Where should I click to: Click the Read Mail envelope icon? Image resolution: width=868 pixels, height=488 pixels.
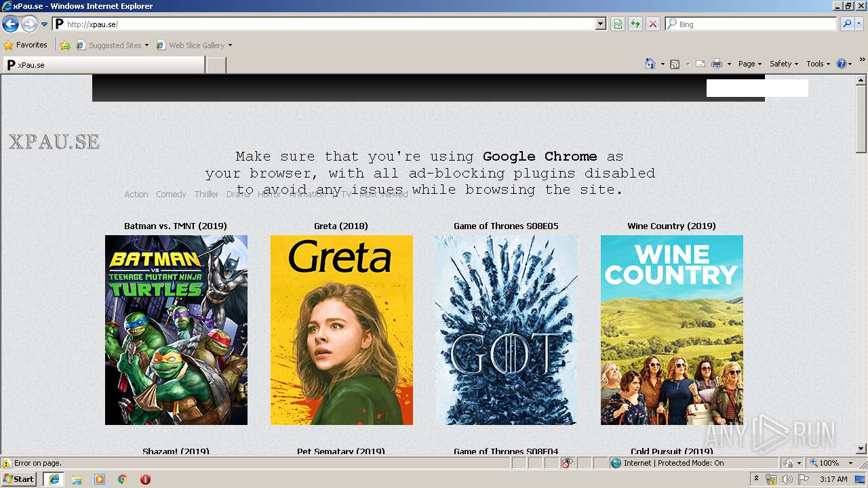click(x=701, y=64)
